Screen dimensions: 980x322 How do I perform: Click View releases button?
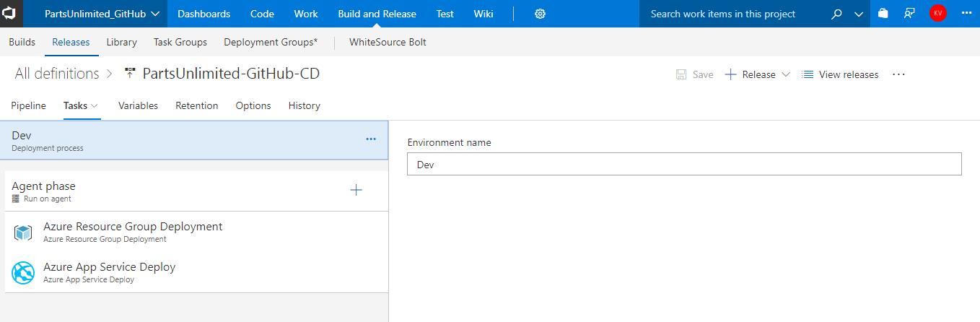point(840,74)
